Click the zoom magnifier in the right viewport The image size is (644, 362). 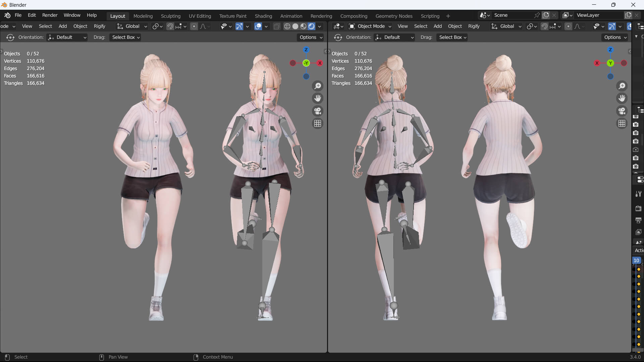click(622, 86)
